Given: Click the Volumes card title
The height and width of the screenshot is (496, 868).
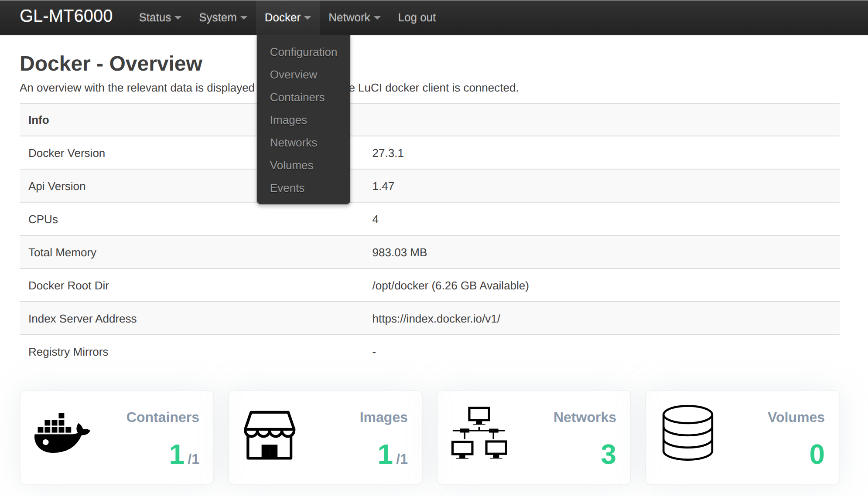Looking at the screenshot, I should point(796,417).
